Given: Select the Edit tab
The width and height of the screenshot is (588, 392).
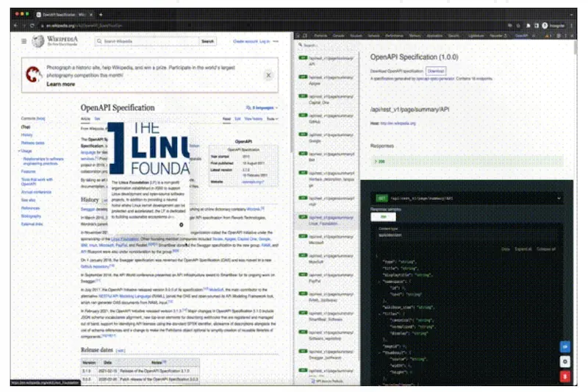Looking at the screenshot, I should (x=237, y=118).
